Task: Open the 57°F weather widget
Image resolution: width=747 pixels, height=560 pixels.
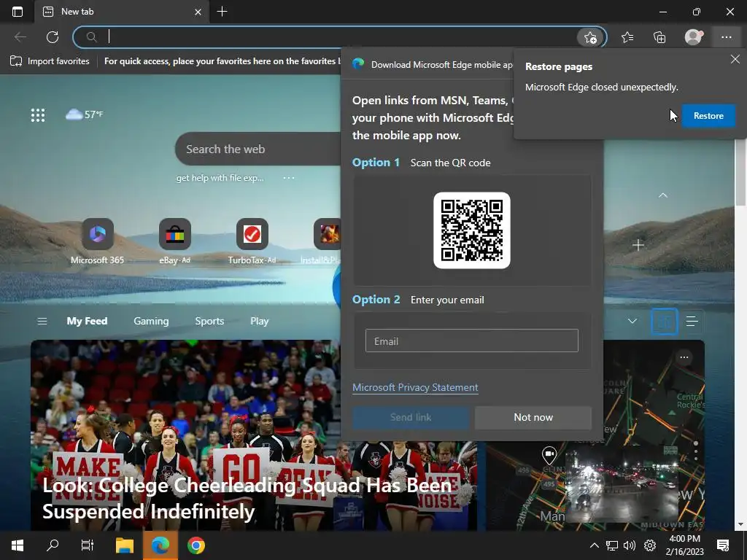Action: pyautogui.click(x=85, y=114)
